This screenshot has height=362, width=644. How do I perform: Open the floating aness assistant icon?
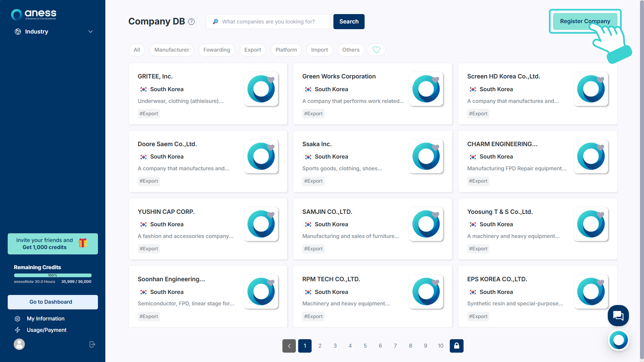[619, 340]
